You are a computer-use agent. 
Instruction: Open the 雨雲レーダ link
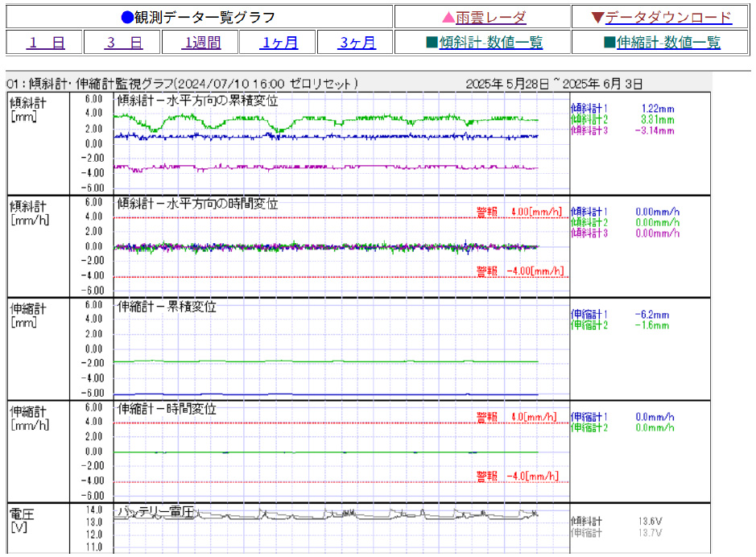point(490,18)
